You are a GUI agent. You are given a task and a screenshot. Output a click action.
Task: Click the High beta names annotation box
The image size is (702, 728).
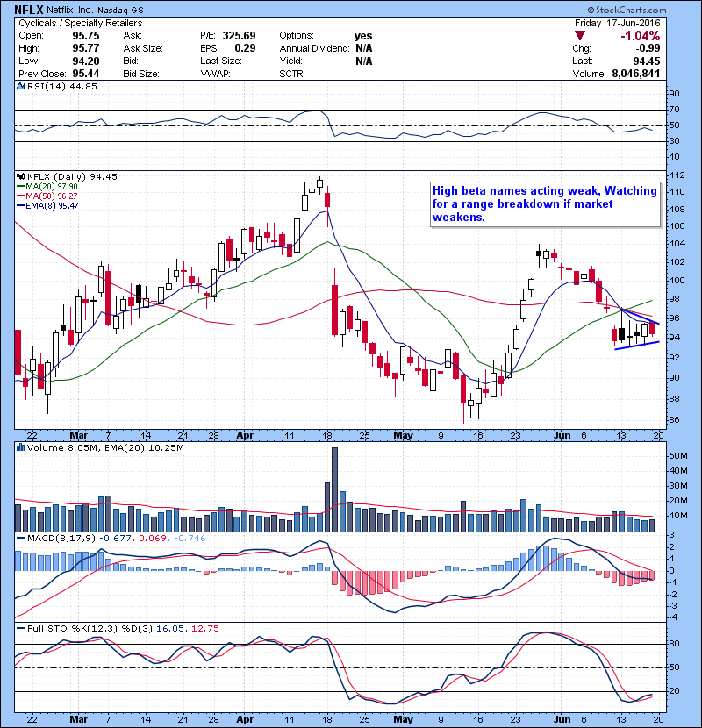[x=545, y=203]
